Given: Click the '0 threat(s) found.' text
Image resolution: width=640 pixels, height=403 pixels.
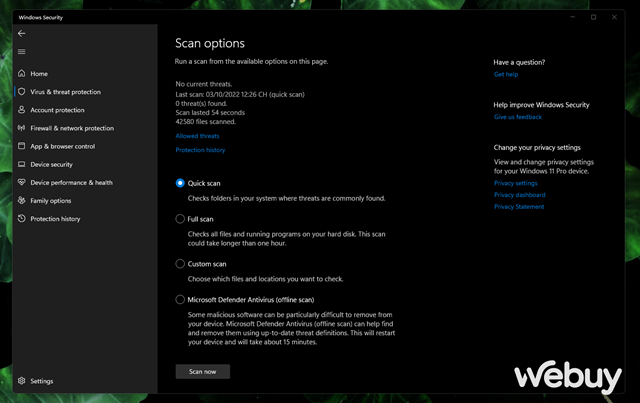Looking at the screenshot, I should tap(201, 103).
